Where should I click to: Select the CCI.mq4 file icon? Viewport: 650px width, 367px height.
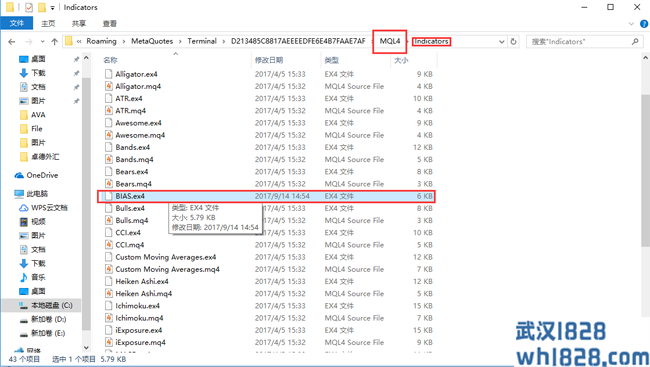(108, 245)
